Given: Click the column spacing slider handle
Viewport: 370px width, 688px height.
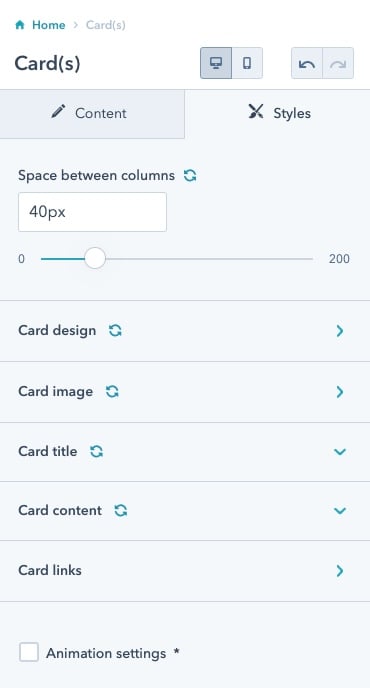Looking at the screenshot, I should pyautogui.click(x=95, y=258).
